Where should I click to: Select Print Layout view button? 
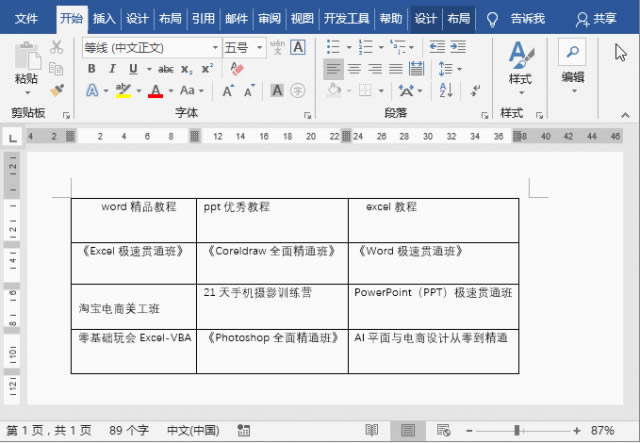(x=408, y=430)
